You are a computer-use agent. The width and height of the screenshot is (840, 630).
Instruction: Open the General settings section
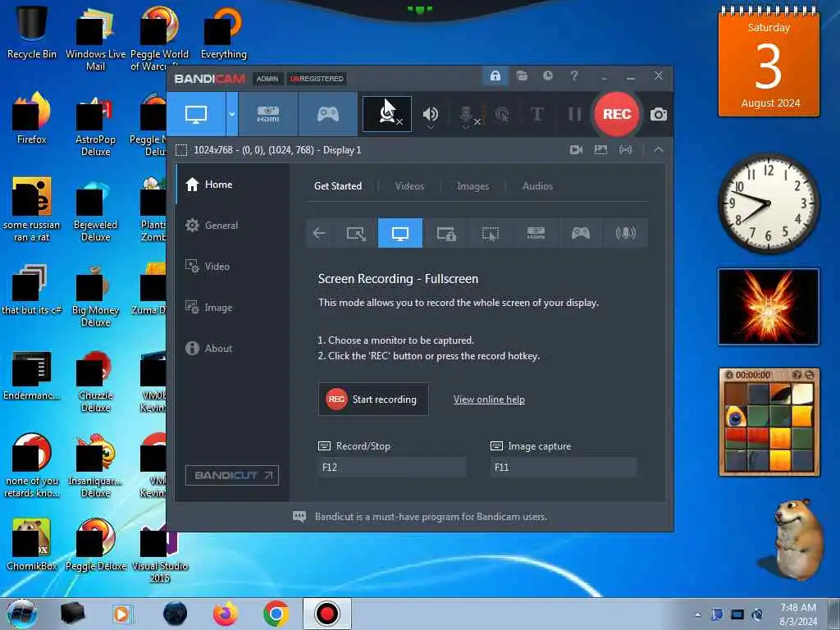click(x=232, y=226)
